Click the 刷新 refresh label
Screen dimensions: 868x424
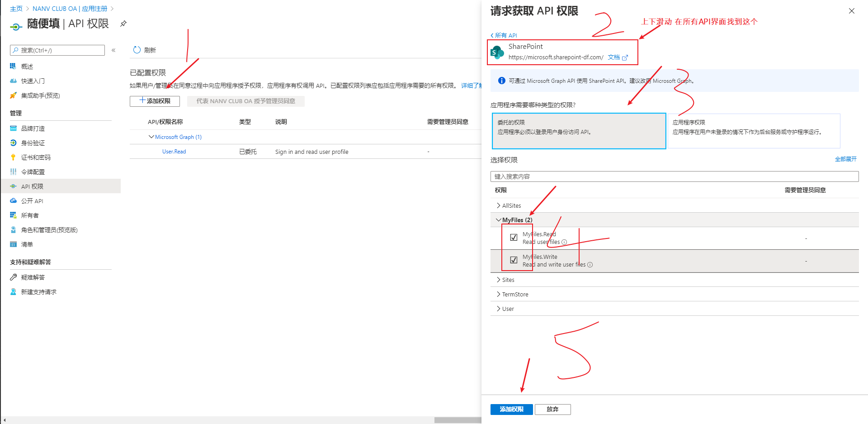pos(150,50)
